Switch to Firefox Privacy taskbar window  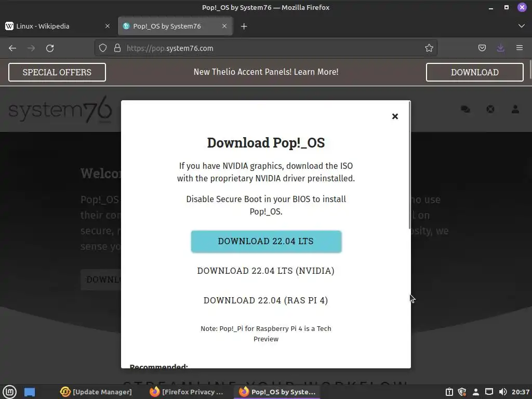coord(187,392)
